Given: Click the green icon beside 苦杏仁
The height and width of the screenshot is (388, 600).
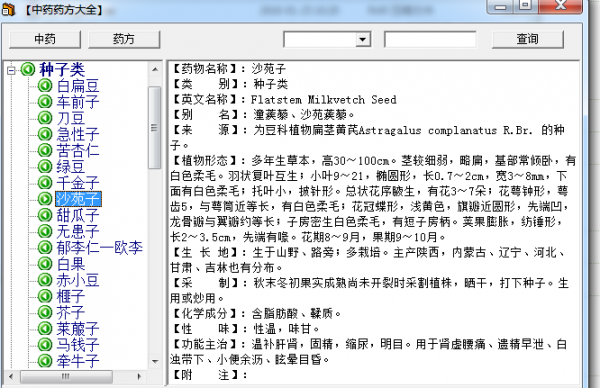Looking at the screenshot, I should 45,150.
